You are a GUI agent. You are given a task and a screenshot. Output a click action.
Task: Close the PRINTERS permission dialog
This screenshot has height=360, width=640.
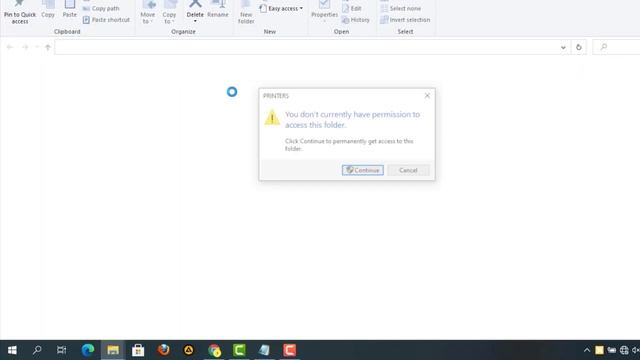[427, 96]
